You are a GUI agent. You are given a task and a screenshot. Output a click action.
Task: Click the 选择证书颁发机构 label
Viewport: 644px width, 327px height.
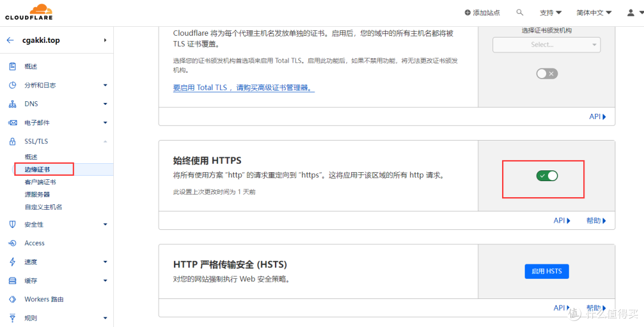[x=547, y=30]
